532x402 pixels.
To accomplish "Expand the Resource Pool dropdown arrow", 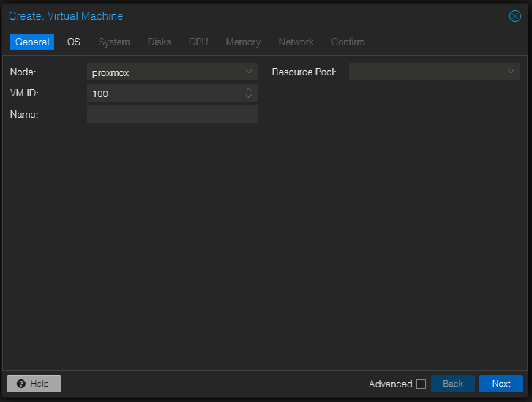I will (x=510, y=72).
